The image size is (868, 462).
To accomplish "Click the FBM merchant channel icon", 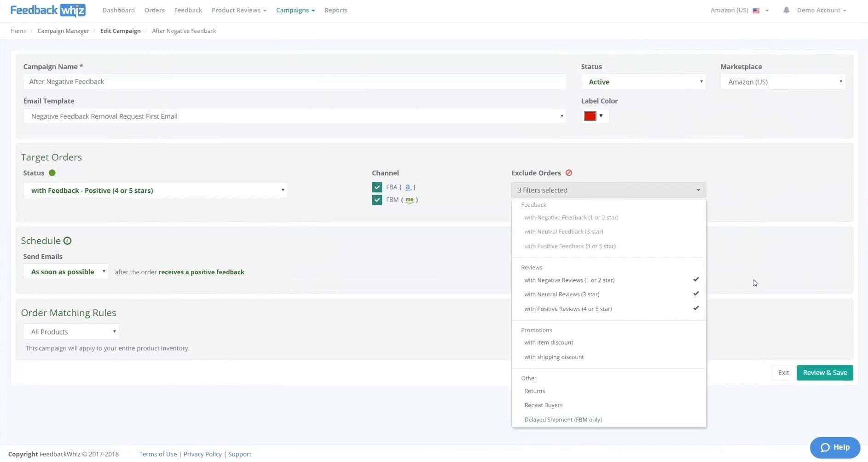I will 409,200.
